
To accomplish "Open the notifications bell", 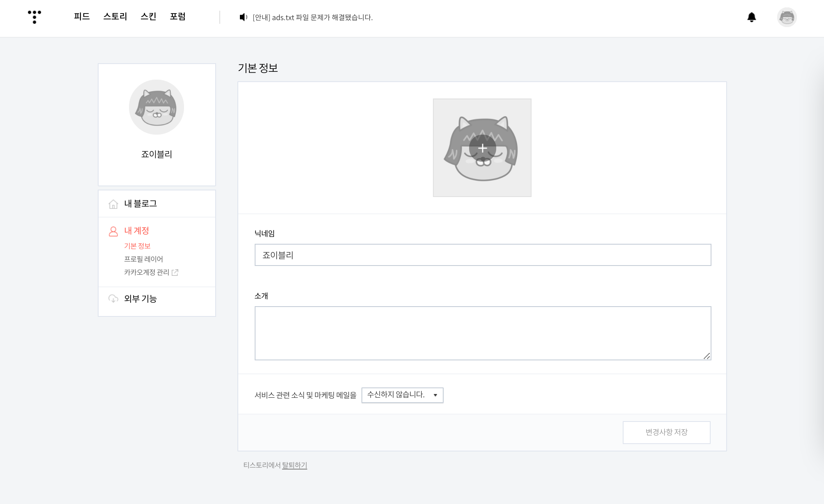I will (751, 17).
